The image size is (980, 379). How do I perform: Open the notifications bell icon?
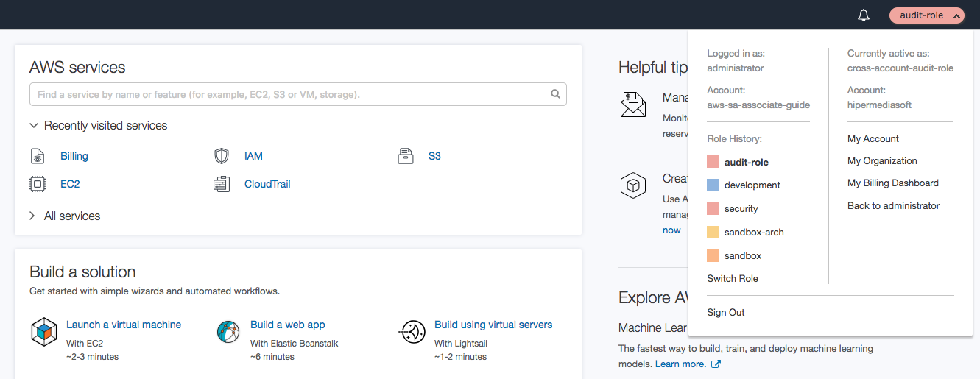click(x=864, y=15)
